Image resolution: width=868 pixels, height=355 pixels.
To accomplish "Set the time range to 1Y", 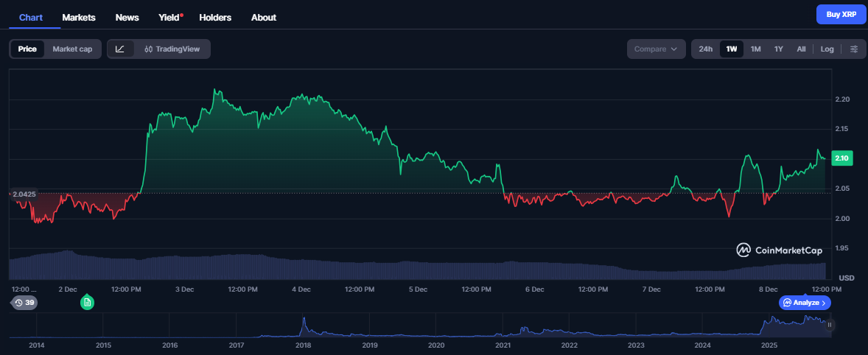I will [x=778, y=49].
